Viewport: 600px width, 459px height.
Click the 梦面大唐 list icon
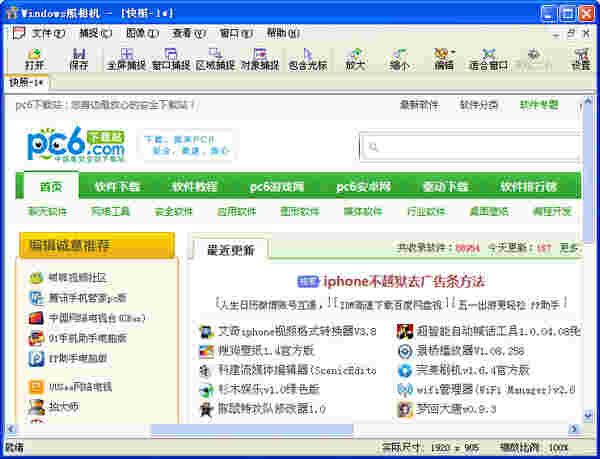point(404,409)
